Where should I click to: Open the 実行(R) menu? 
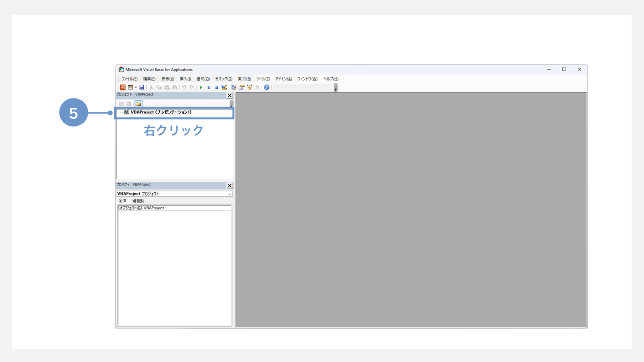245,79
